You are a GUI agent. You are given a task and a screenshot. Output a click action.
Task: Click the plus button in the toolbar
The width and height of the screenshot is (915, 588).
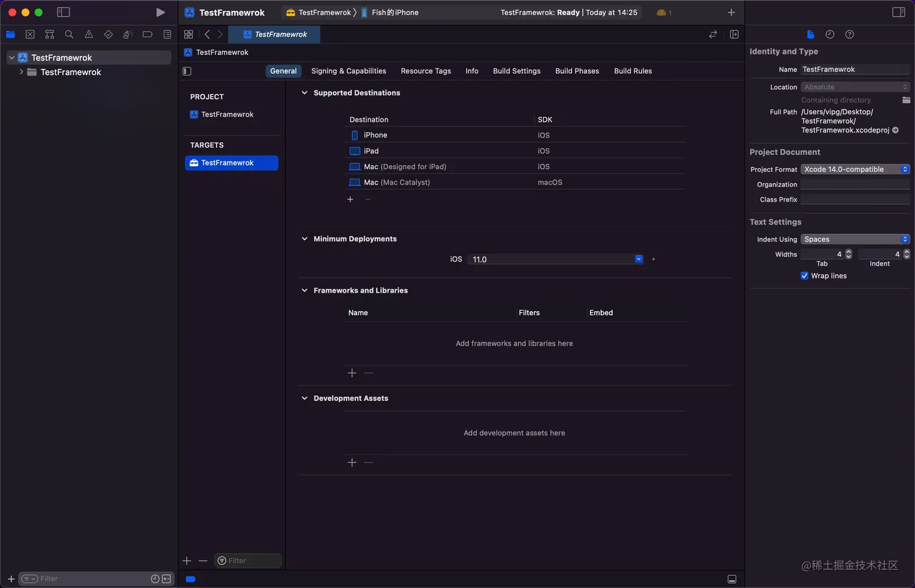tap(731, 12)
